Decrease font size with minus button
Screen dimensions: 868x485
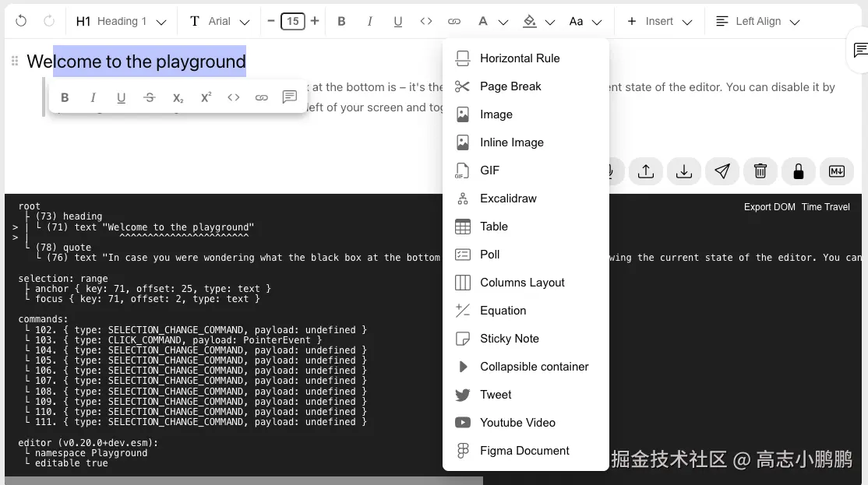click(270, 21)
